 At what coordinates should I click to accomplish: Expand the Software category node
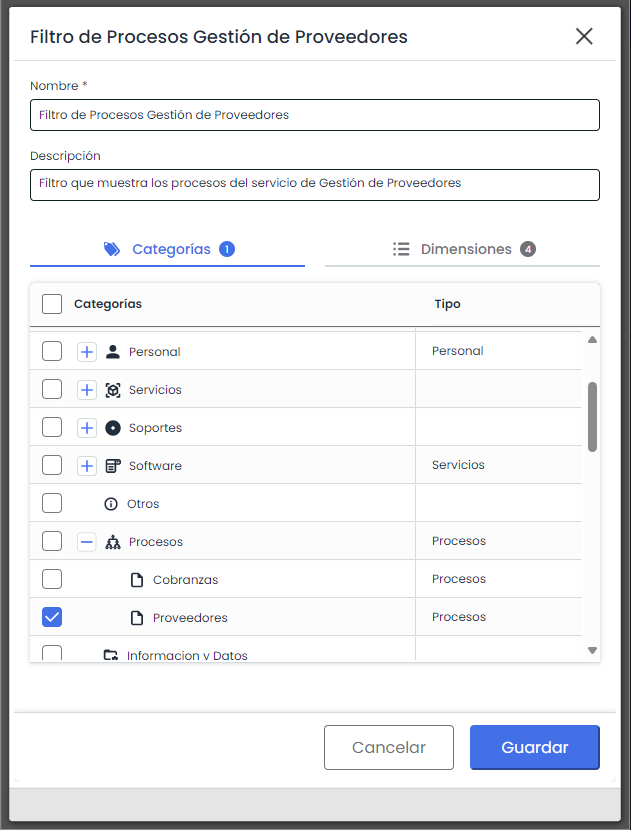(87, 466)
